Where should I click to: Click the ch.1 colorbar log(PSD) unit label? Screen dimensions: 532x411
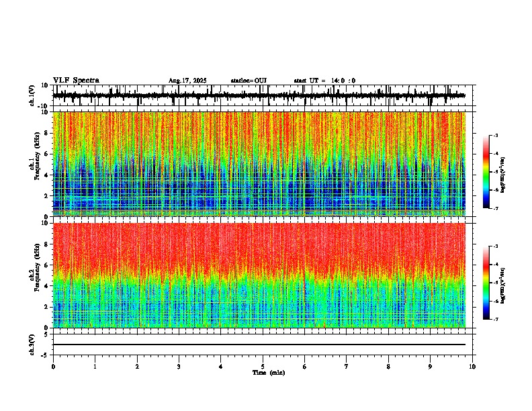point(503,175)
